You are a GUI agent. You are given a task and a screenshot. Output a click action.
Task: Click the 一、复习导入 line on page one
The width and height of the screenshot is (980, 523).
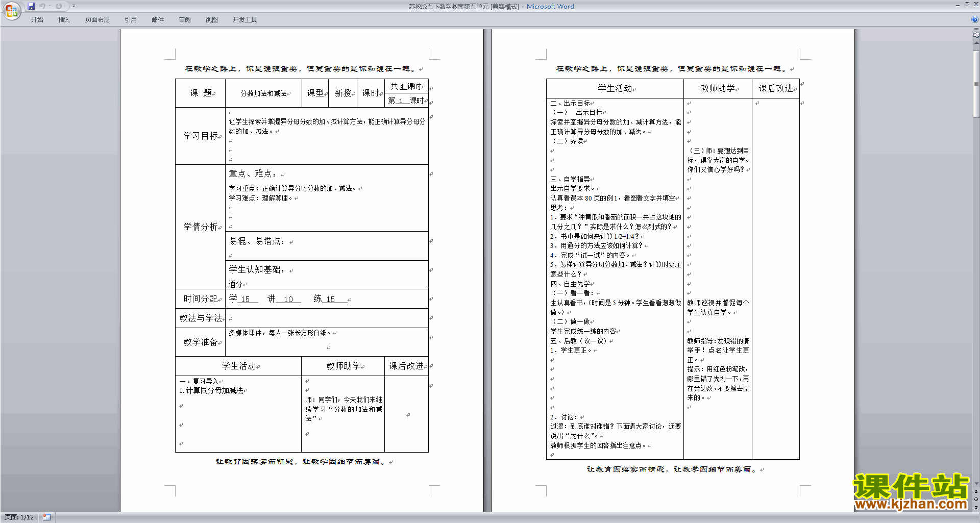pos(199,381)
